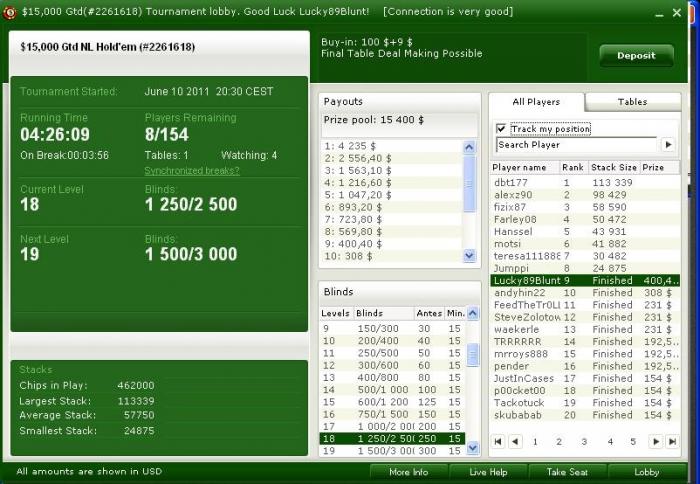Select player waekerle row
The height and width of the screenshot is (484, 700).
click(x=585, y=330)
